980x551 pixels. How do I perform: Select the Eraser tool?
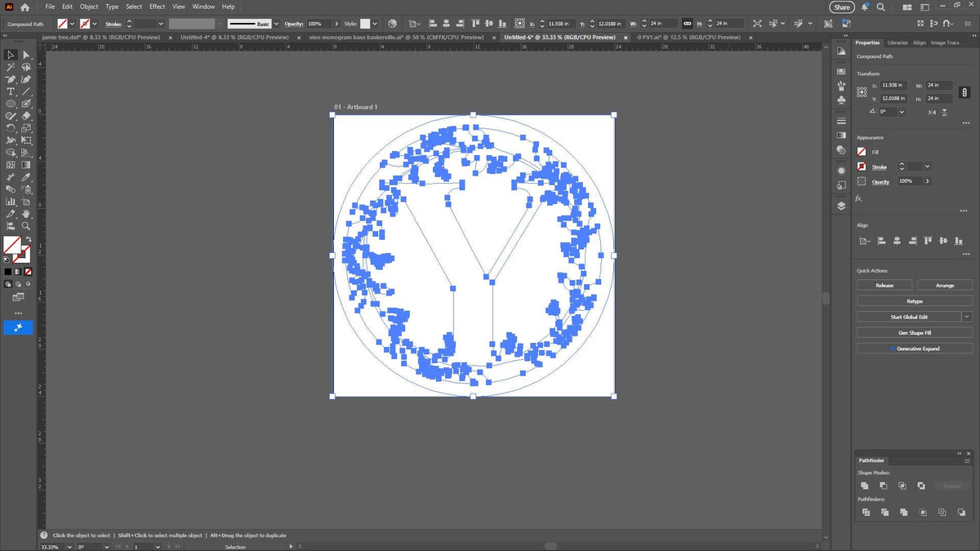(x=26, y=116)
